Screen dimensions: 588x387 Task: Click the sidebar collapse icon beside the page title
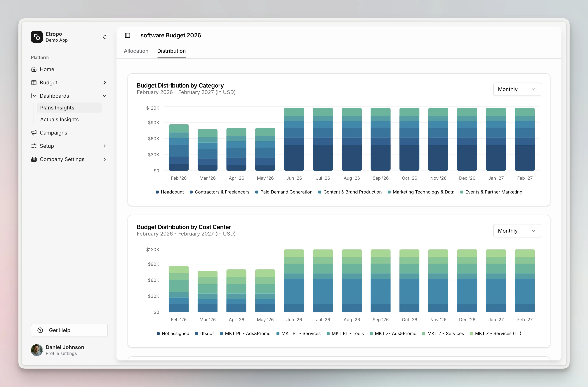pyautogui.click(x=128, y=35)
